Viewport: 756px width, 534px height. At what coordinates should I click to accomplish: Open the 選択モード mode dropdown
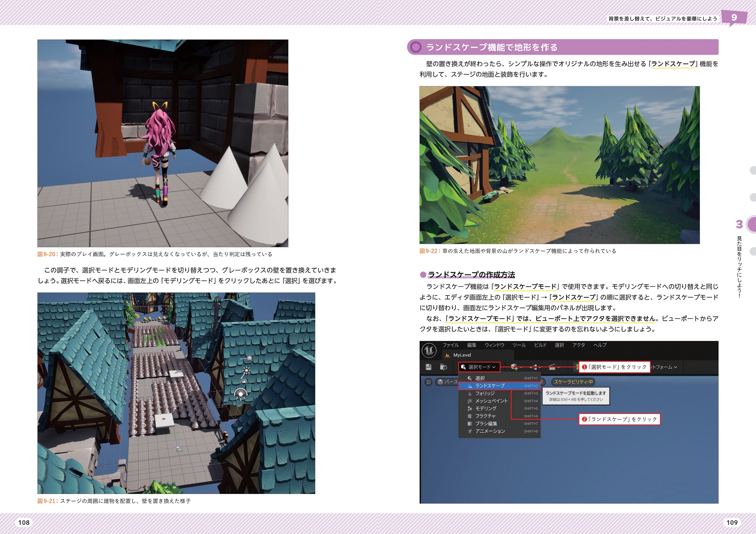479,367
